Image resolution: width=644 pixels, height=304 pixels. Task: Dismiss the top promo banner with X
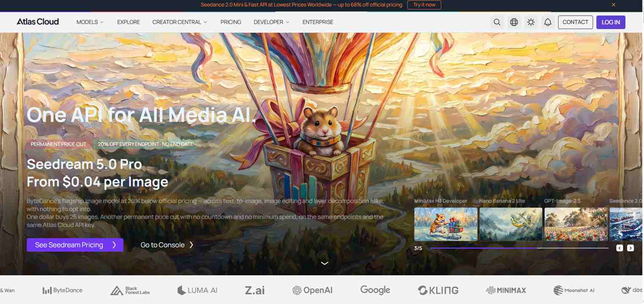[614, 5]
